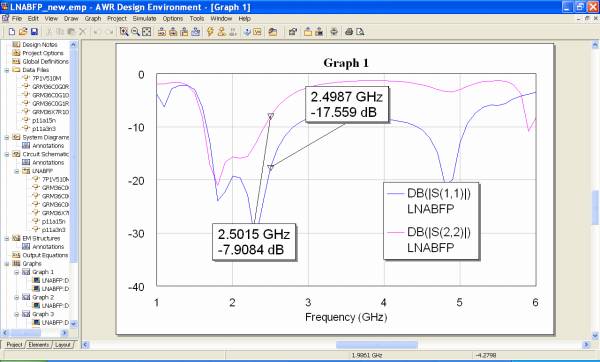The width and height of the screenshot is (600, 362).
Task: Collapse the Graphs tree node
Action: pyautogui.click(x=7, y=264)
